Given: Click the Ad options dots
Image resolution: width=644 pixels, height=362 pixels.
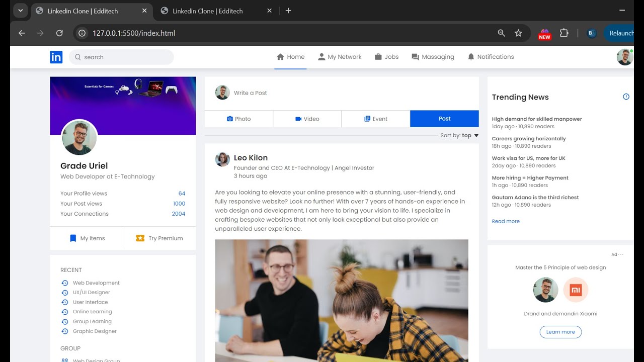Looking at the screenshot, I should click(x=621, y=255).
